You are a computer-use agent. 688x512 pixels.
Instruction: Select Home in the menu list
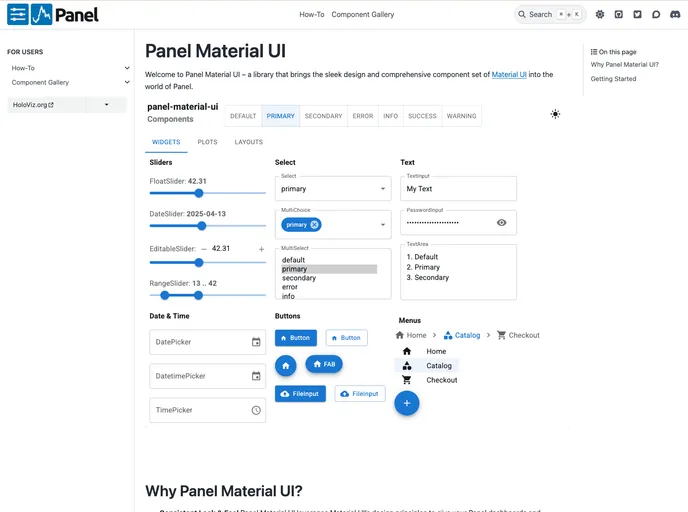pyautogui.click(x=426, y=351)
